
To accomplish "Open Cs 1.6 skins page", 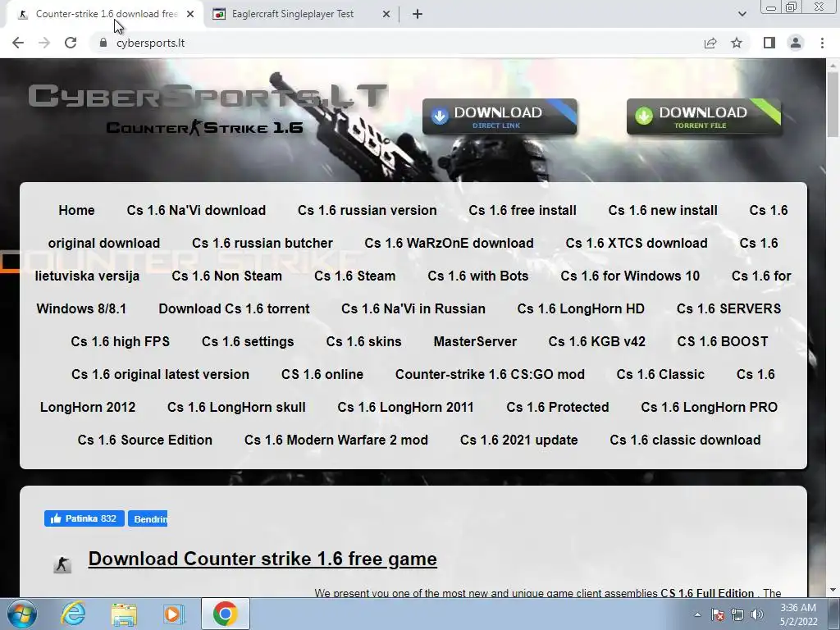I will 363,342.
